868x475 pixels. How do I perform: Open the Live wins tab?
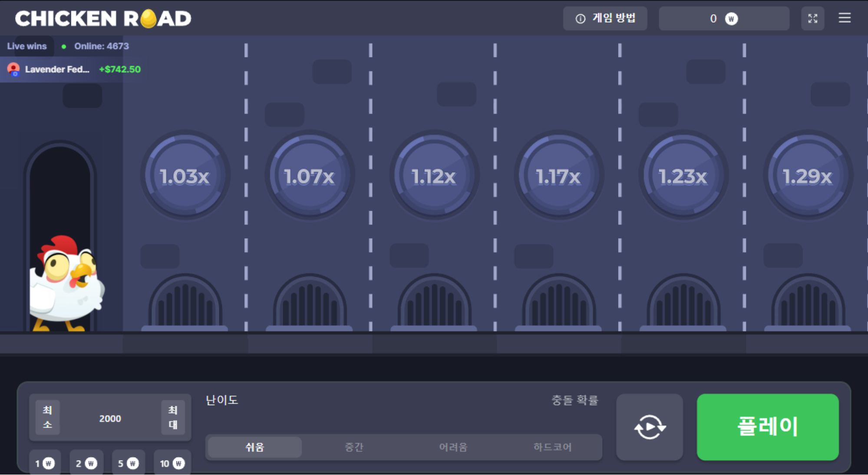[x=27, y=46]
